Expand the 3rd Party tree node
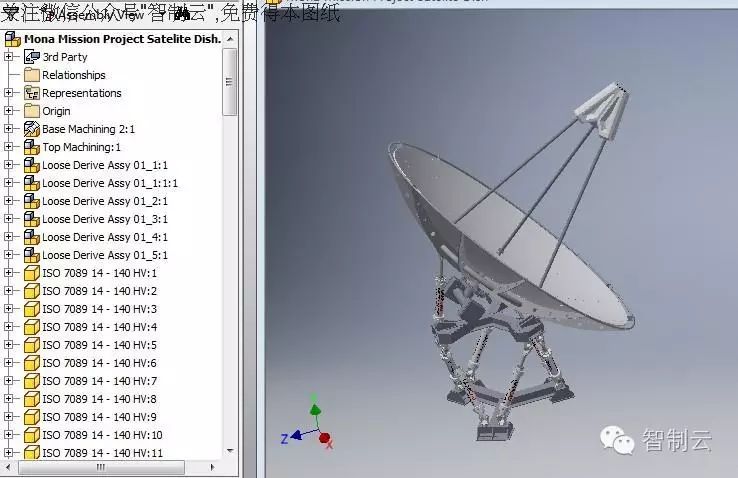This screenshot has height=478, width=738. 9,57
